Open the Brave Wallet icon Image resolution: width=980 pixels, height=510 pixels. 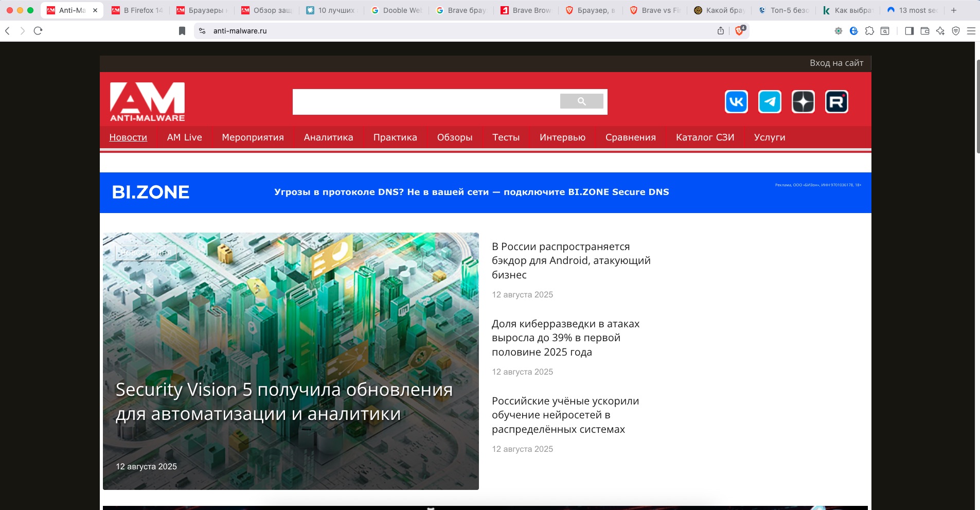[x=925, y=31]
